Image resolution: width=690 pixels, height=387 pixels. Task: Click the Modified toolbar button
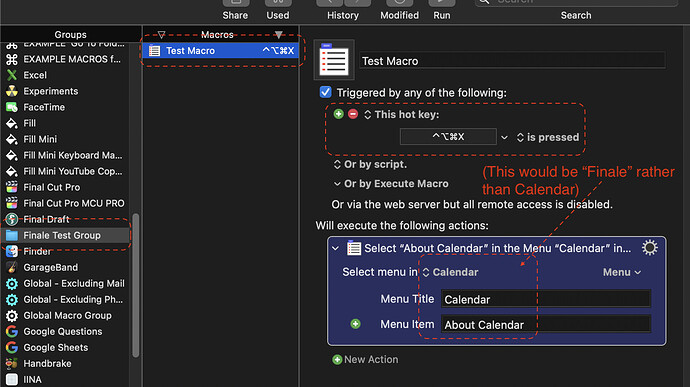[400, 10]
